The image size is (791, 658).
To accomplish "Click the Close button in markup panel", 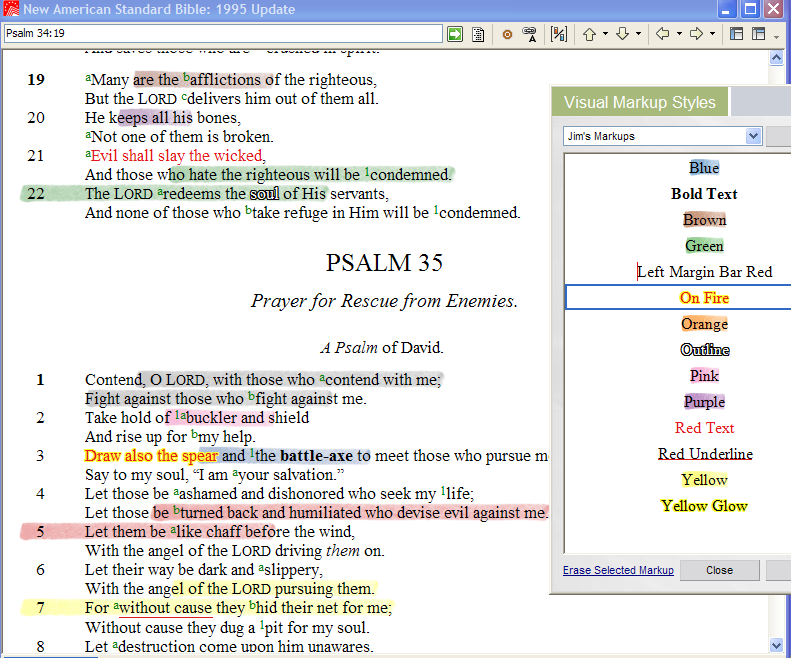I will coord(719,570).
